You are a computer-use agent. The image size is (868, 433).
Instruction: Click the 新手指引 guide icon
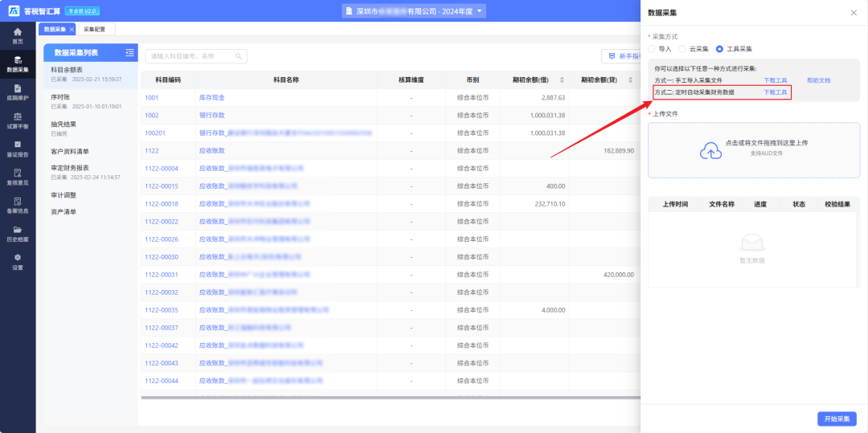[x=612, y=56]
